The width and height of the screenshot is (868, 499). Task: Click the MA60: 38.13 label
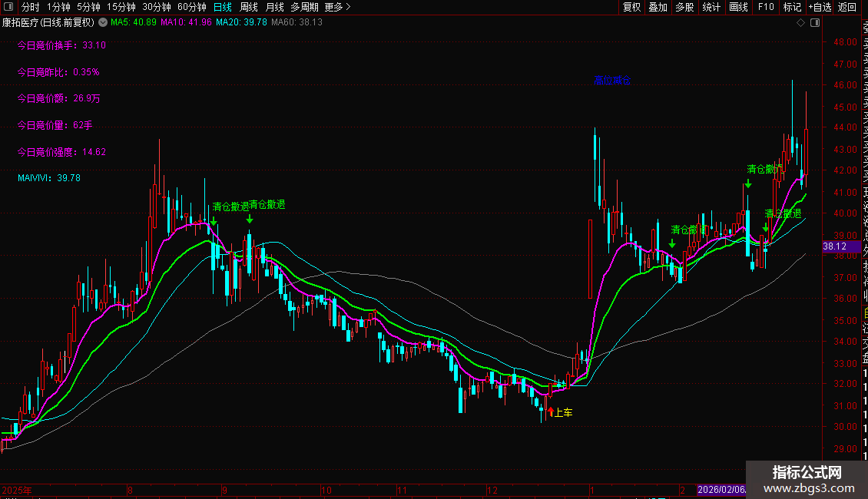(297, 23)
